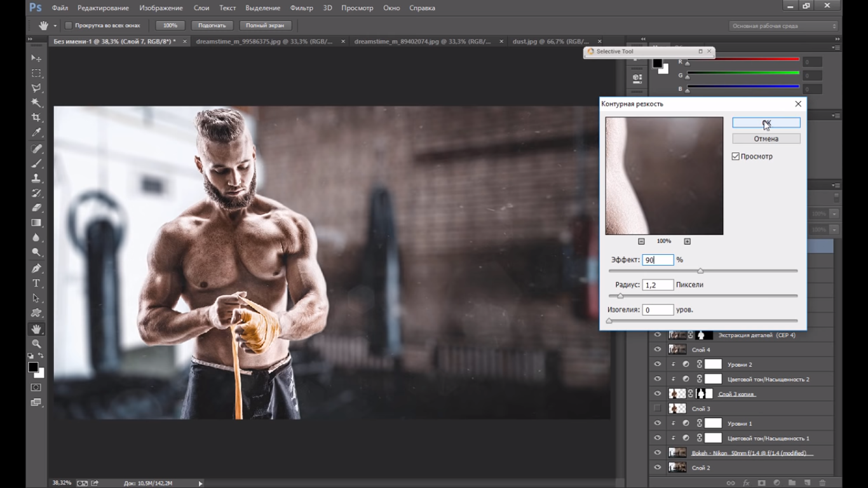Hide the Слой 4 layer

pos(657,349)
